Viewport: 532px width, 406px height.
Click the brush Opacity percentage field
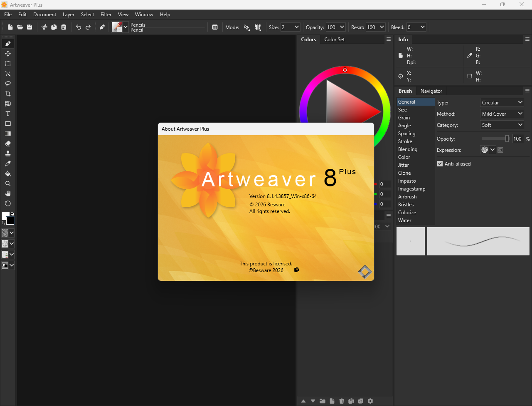[518, 139]
